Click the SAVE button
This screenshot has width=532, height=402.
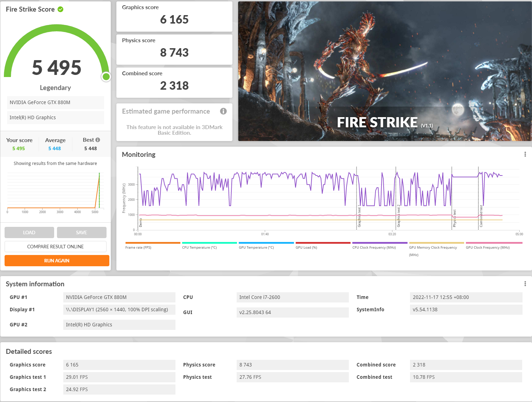click(x=82, y=232)
